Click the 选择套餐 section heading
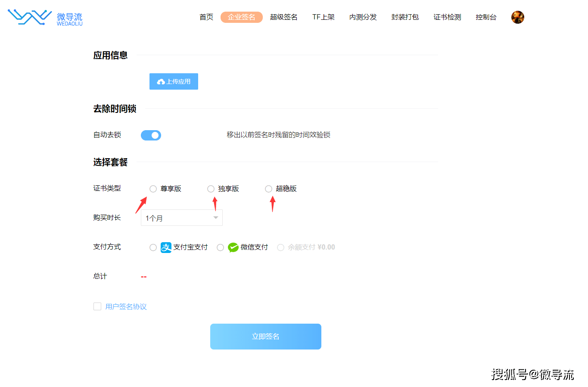 pyautogui.click(x=111, y=162)
